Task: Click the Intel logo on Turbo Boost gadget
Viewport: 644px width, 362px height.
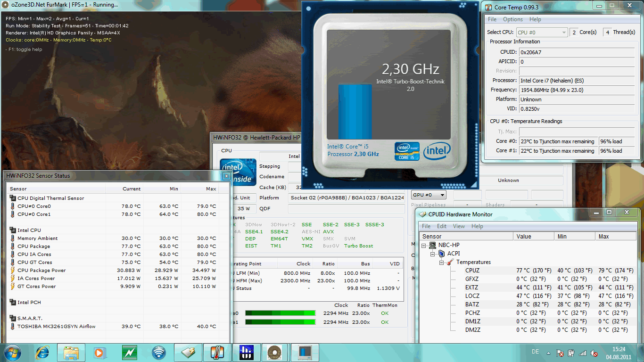Action: point(437,151)
